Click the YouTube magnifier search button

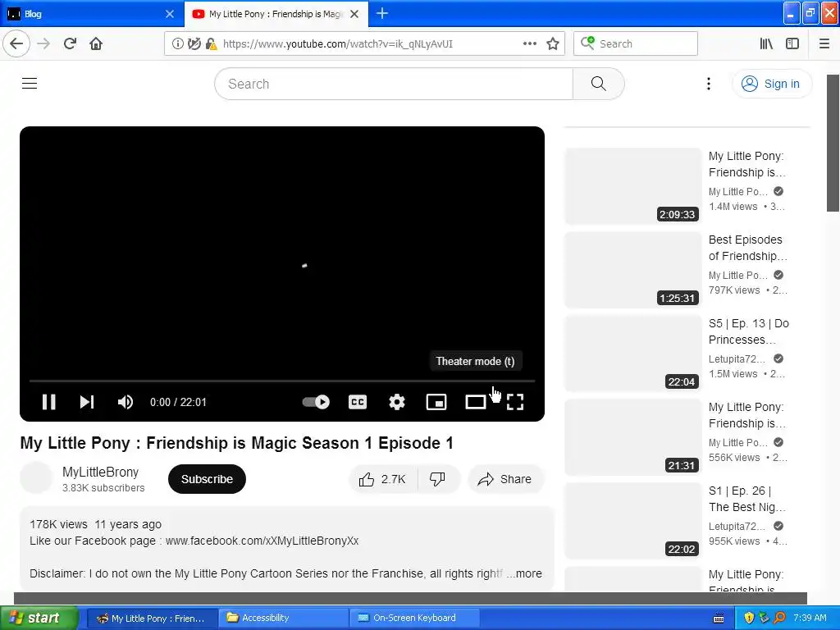pos(598,84)
